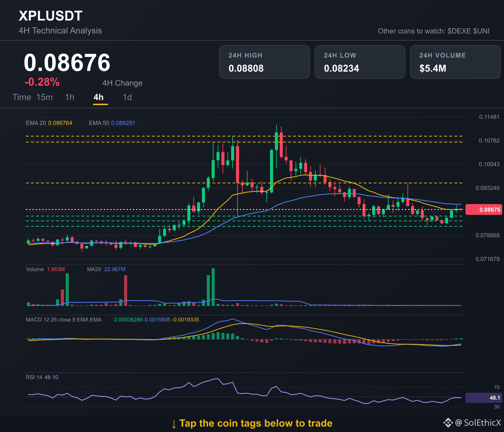The image size is (504, 432).
Task: Click the 0.078868 price axis label
Action: [x=487, y=235]
